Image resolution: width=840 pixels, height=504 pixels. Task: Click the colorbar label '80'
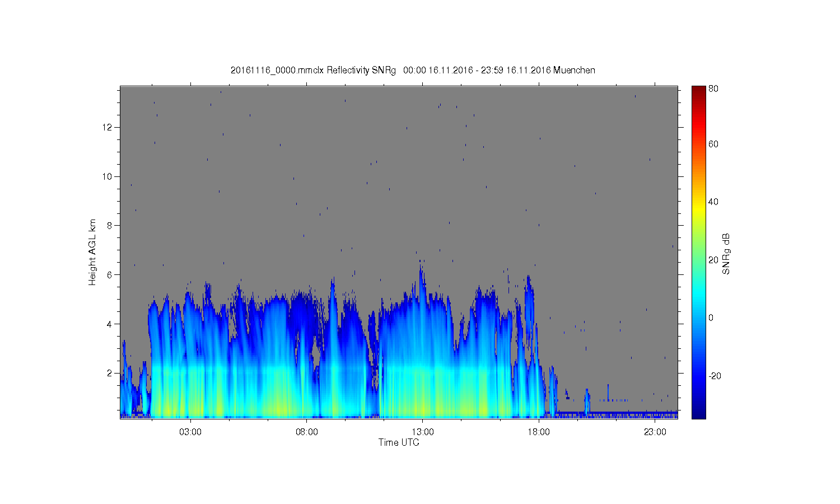point(713,88)
